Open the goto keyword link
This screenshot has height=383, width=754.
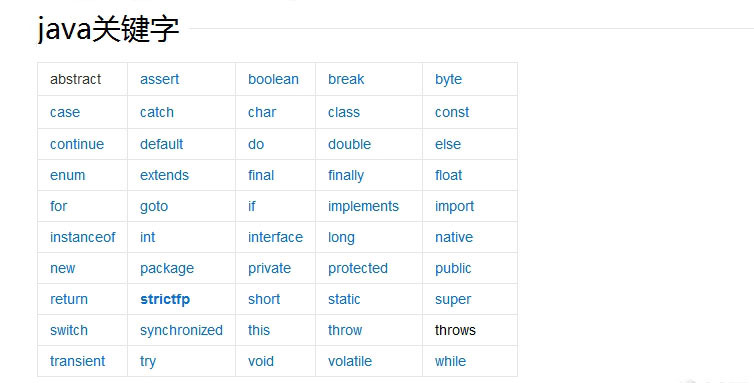(x=154, y=206)
